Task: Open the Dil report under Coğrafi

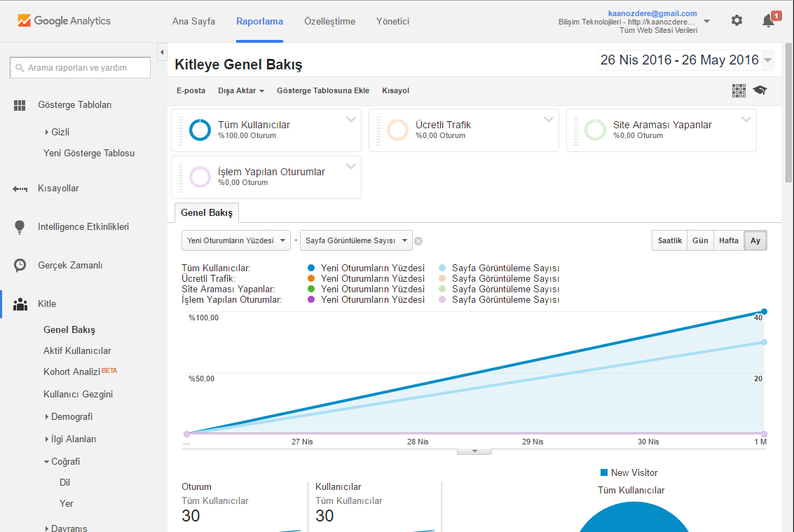Action: 64,483
